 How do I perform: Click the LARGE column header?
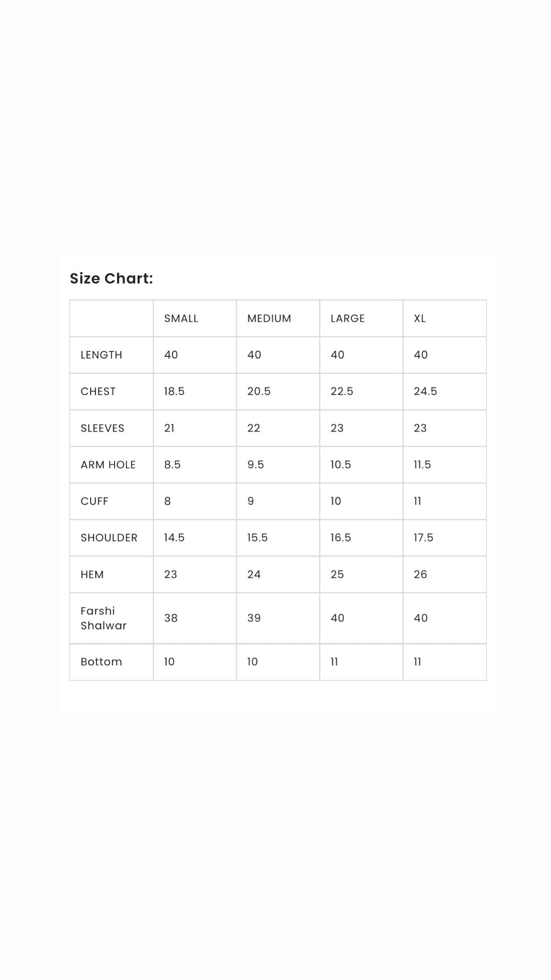347,318
